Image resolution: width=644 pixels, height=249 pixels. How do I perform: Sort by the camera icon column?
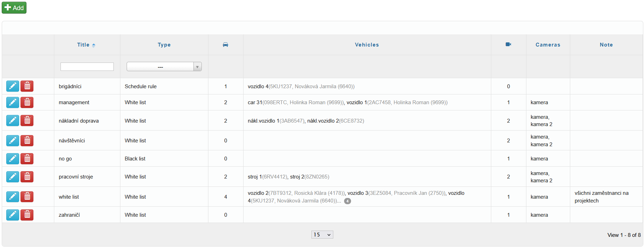508,44
